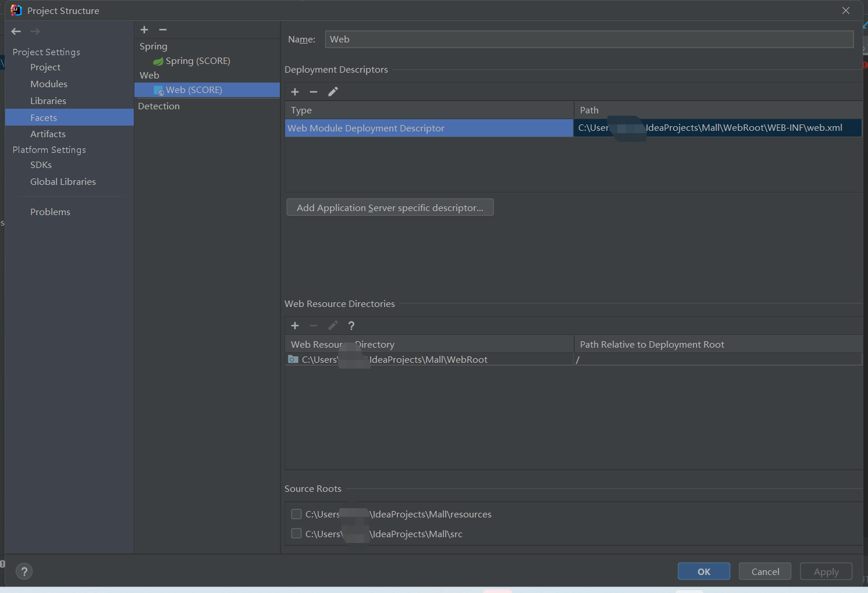Remove the selected deployment descriptor
Viewport: 868px width, 593px height.
coord(314,92)
